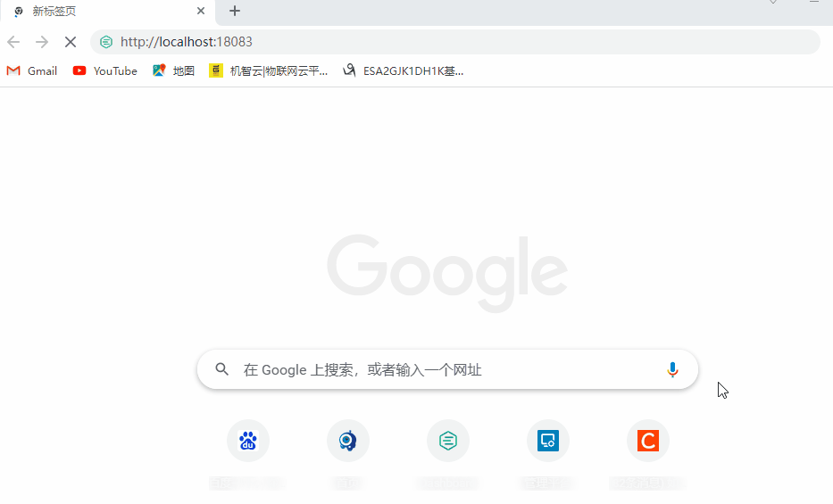Screen dimensions: 833x504
Task: Start voice search with microphone icon
Action: point(672,370)
